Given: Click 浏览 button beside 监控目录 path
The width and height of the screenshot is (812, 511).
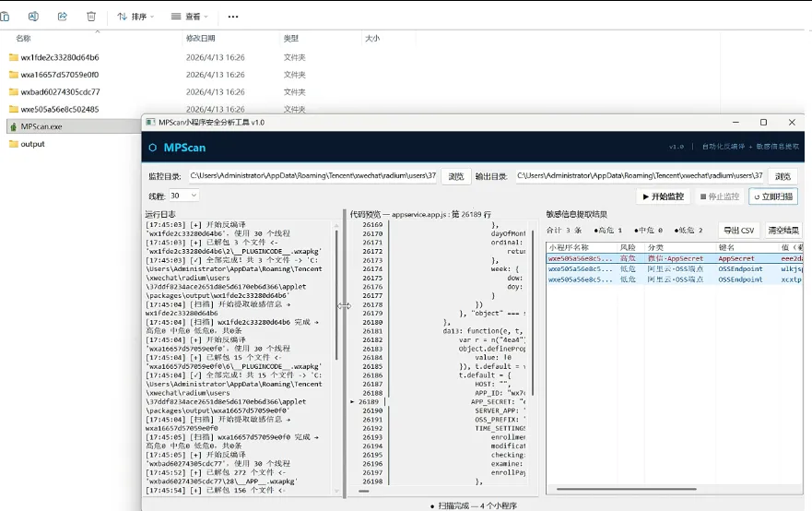Looking at the screenshot, I should tap(455, 176).
